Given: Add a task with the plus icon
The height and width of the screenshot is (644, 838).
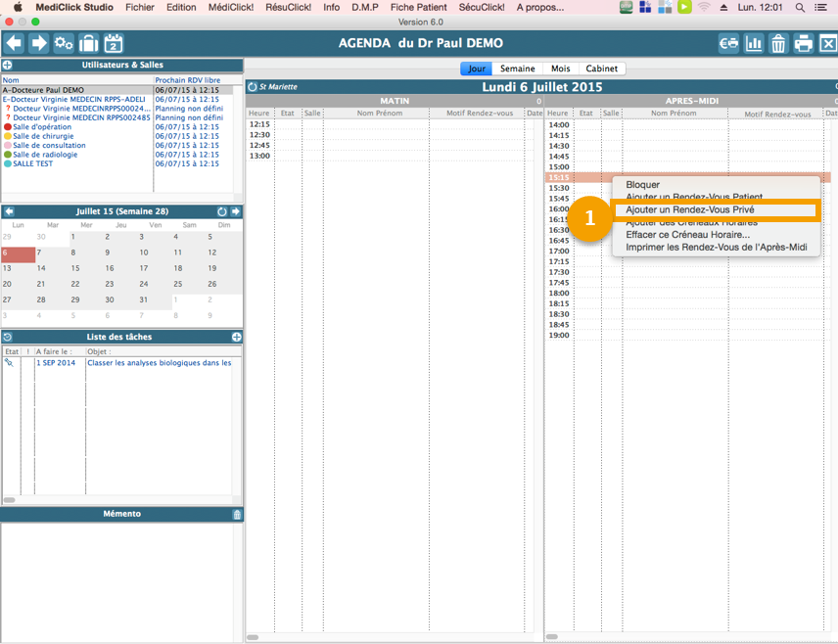Looking at the screenshot, I should [x=236, y=337].
